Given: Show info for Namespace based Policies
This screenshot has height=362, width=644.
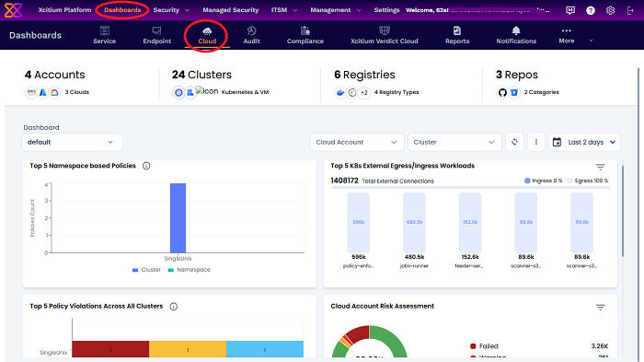Looking at the screenshot, I should coord(146,166).
